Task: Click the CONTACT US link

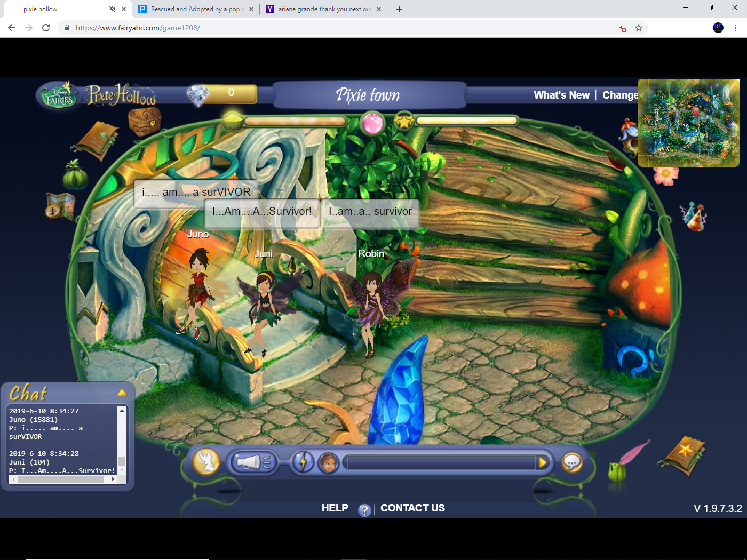Action: pyautogui.click(x=412, y=508)
